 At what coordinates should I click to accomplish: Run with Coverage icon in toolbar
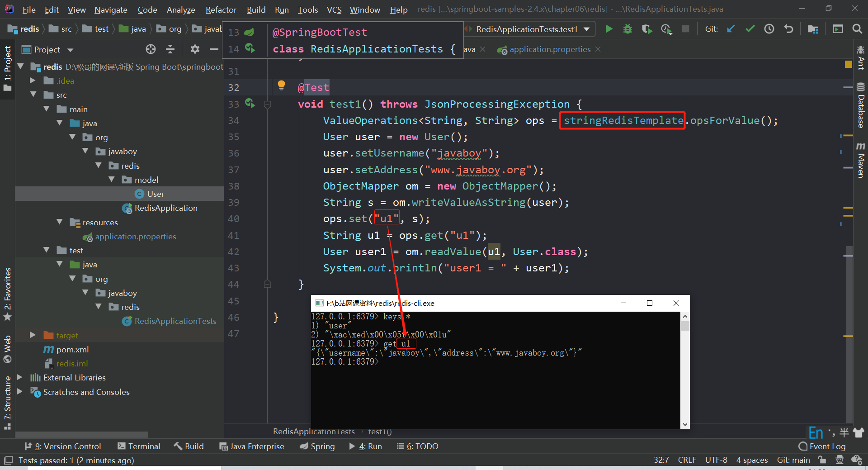click(x=647, y=29)
